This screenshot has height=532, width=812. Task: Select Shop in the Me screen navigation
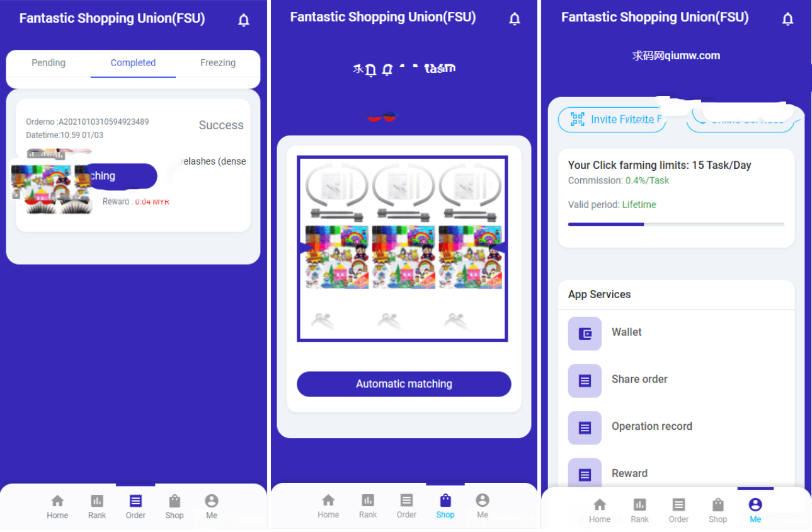click(718, 511)
